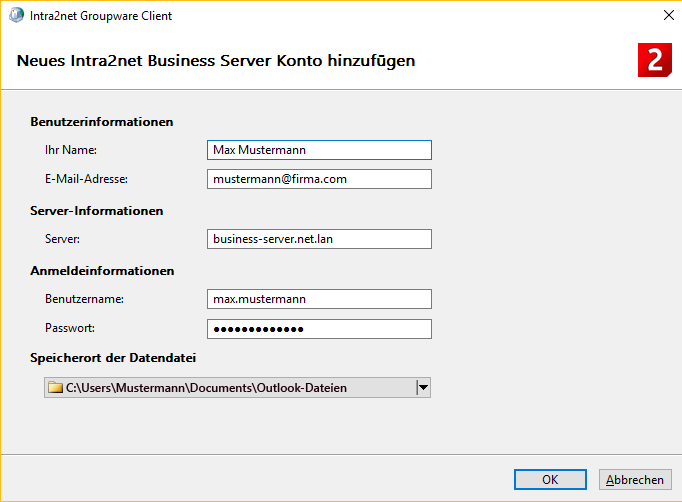Click the "E-Mail-Adresse:" label
Image resolution: width=682 pixels, height=502 pixels.
coord(87,179)
